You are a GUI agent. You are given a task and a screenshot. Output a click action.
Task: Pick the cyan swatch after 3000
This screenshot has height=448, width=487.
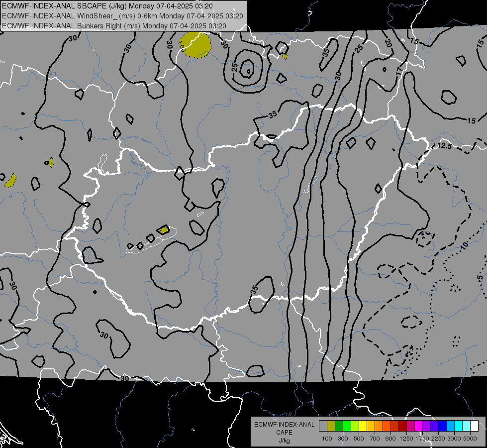(x=459, y=426)
